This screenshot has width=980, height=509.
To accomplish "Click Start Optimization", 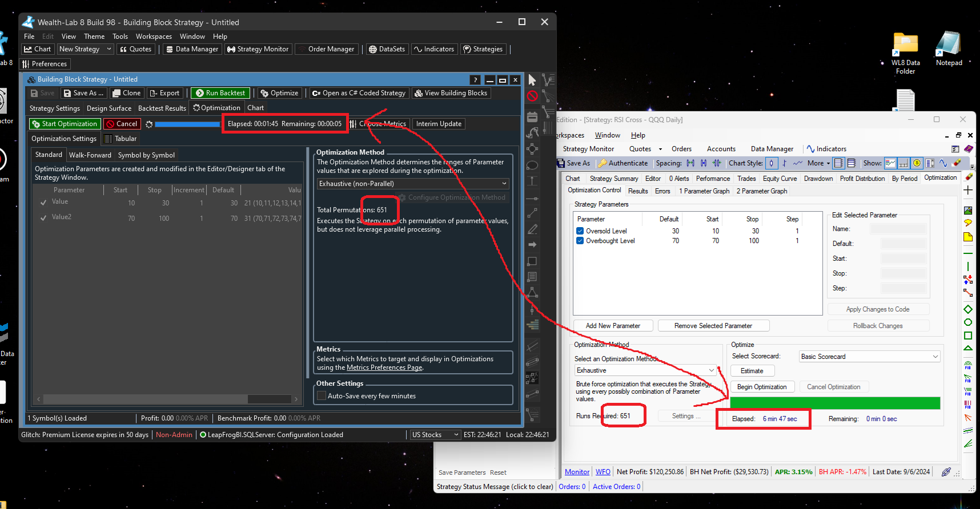I will pos(65,124).
